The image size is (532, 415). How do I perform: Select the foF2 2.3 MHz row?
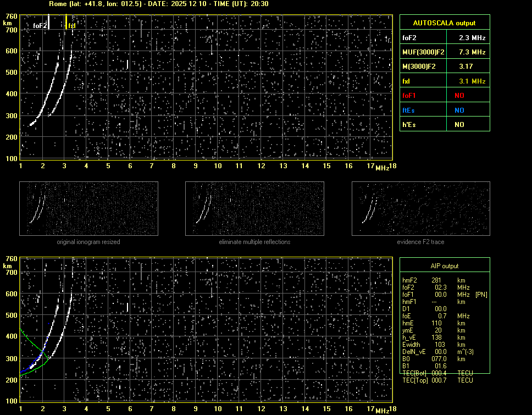click(x=444, y=38)
